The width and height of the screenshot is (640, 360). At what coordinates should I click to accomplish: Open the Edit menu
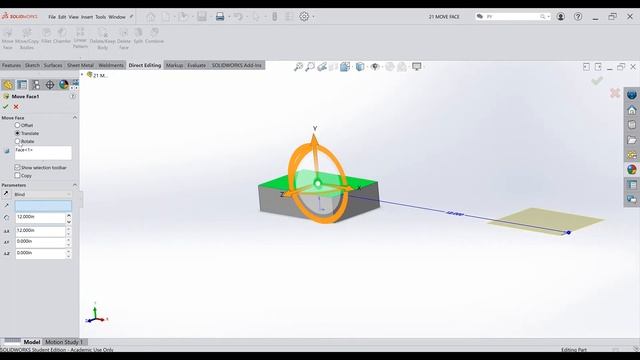click(62, 17)
